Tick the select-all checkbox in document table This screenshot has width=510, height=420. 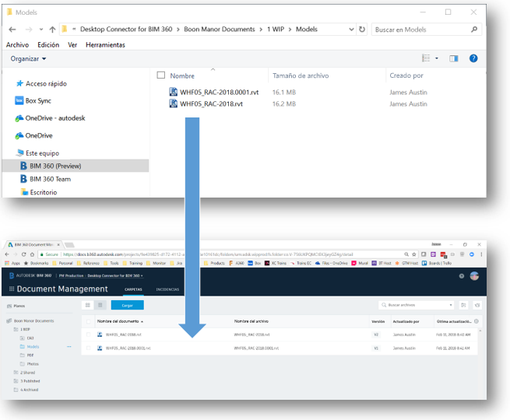[89, 321]
